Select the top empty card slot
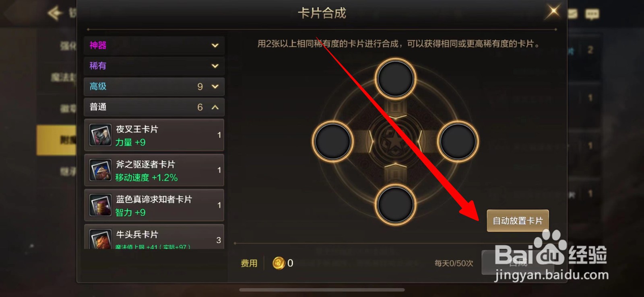The width and height of the screenshot is (644, 297). [395, 78]
